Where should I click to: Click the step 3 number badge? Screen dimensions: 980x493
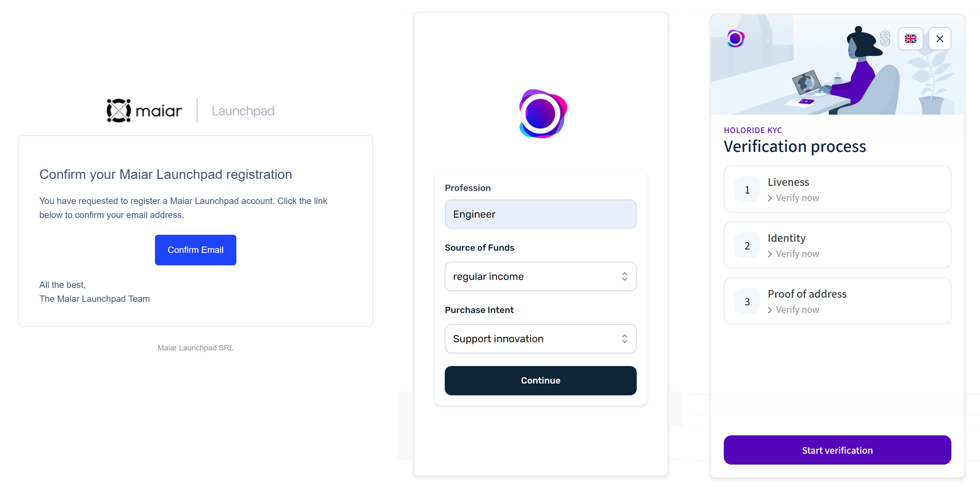tap(747, 301)
